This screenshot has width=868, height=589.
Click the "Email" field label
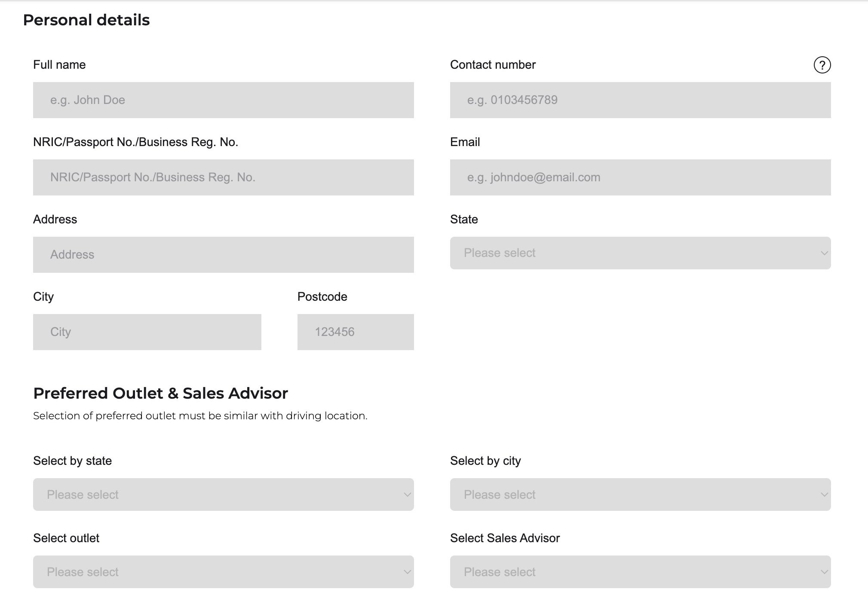(465, 142)
